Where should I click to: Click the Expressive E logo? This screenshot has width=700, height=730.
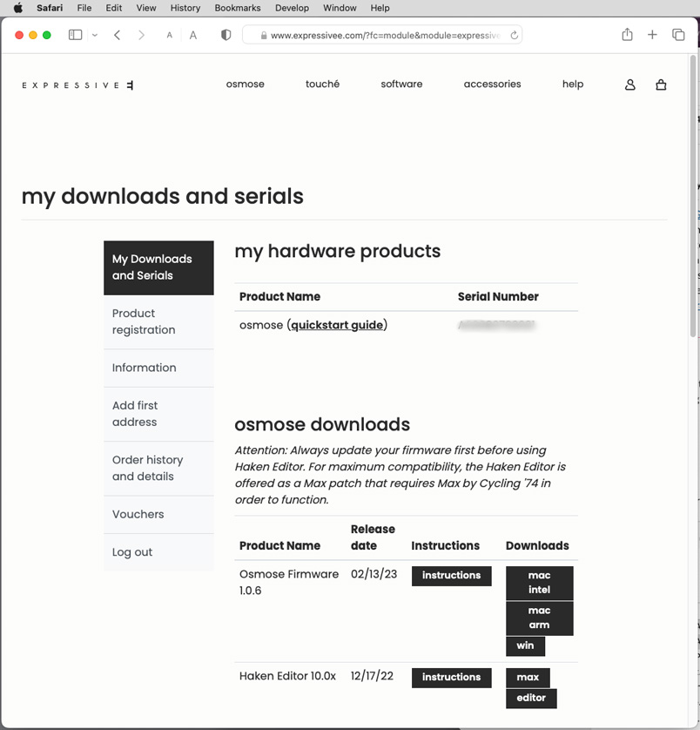tap(77, 84)
